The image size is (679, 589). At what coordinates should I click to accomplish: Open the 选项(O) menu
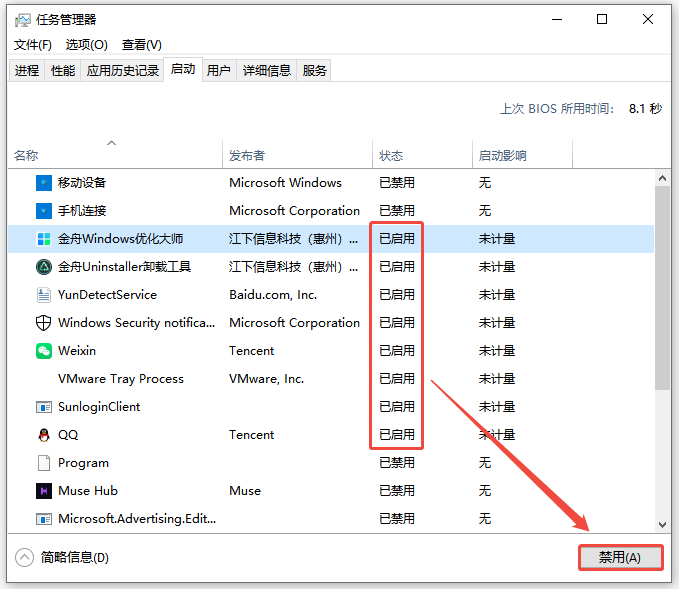[87, 45]
